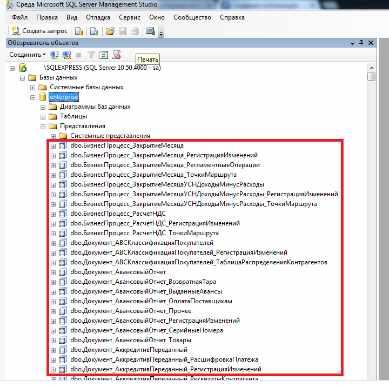The image size is (389, 385).
Task: Click the last red icon in Object Explorer toolbar
Action: click(x=116, y=55)
